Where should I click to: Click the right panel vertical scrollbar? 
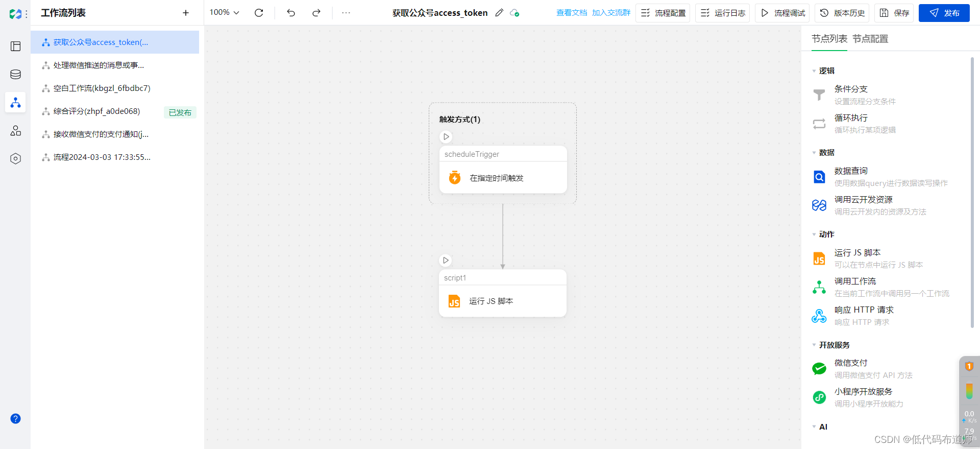[x=972, y=192]
